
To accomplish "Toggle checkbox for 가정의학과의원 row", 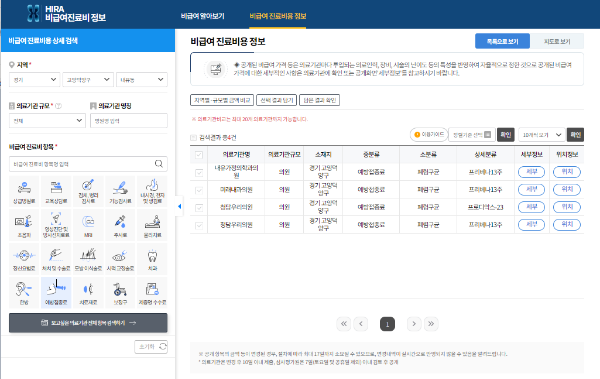I will (x=199, y=173).
